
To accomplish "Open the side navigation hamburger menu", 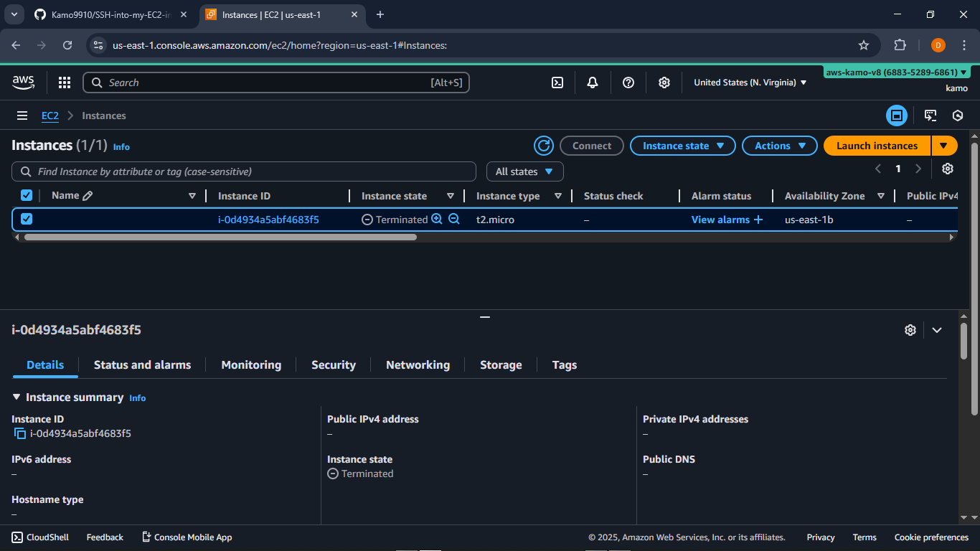I will (x=22, y=116).
